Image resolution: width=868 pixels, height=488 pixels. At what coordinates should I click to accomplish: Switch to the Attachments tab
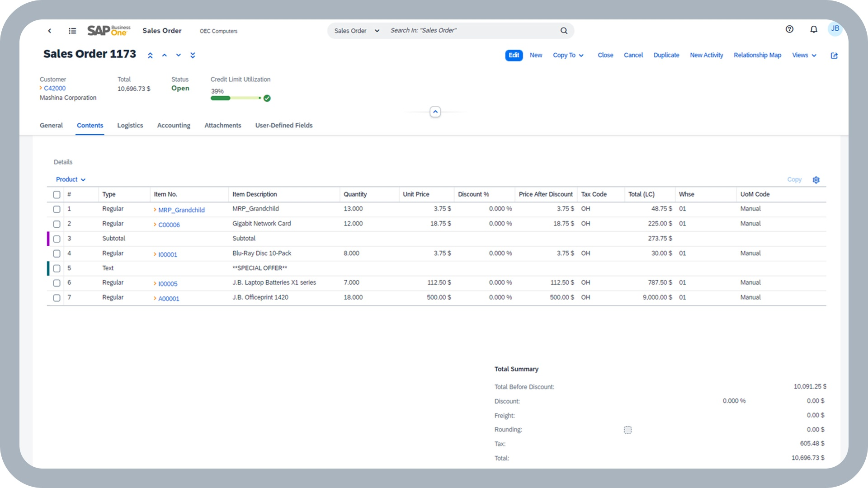(223, 125)
